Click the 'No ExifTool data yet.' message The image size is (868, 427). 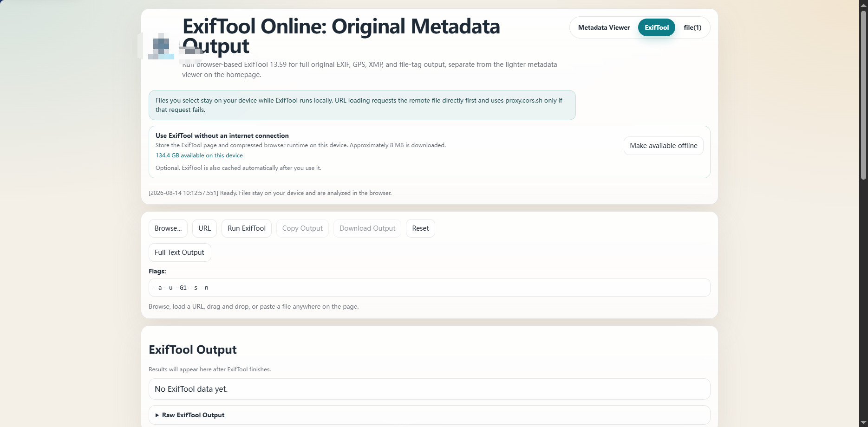tap(430, 389)
